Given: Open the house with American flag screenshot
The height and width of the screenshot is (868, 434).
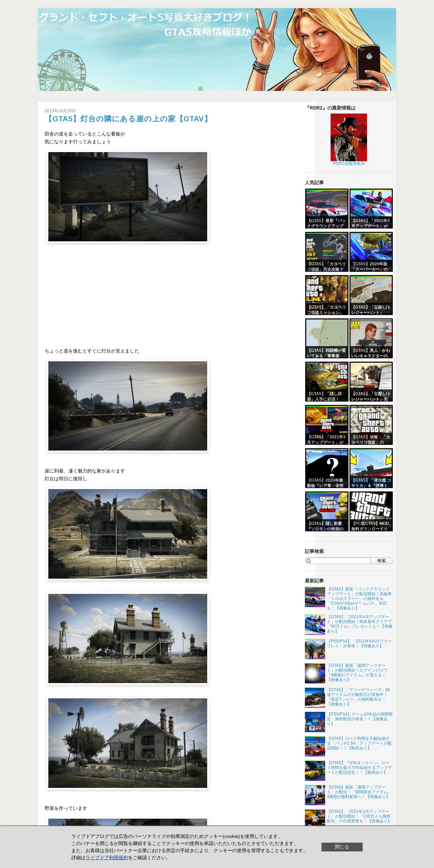Looking at the screenshot, I should pyautogui.click(x=128, y=534).
